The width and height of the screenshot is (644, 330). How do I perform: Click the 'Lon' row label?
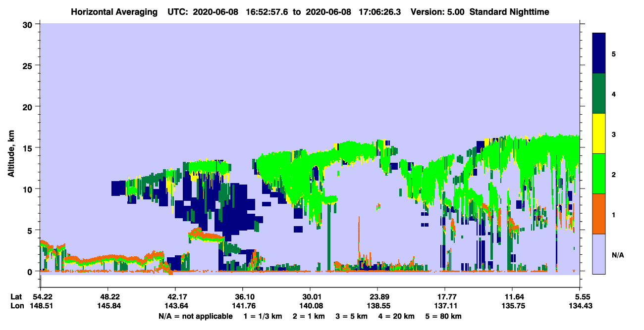pyautogui.click(x=16, y=306)
